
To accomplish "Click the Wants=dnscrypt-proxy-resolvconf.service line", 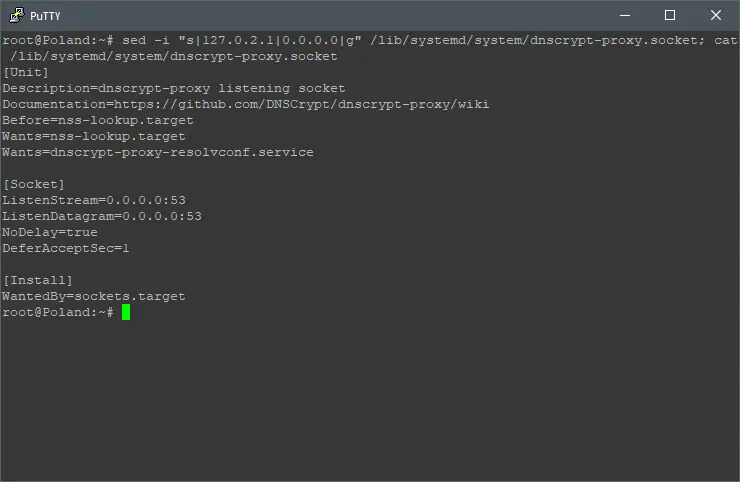I will [158, 152].
